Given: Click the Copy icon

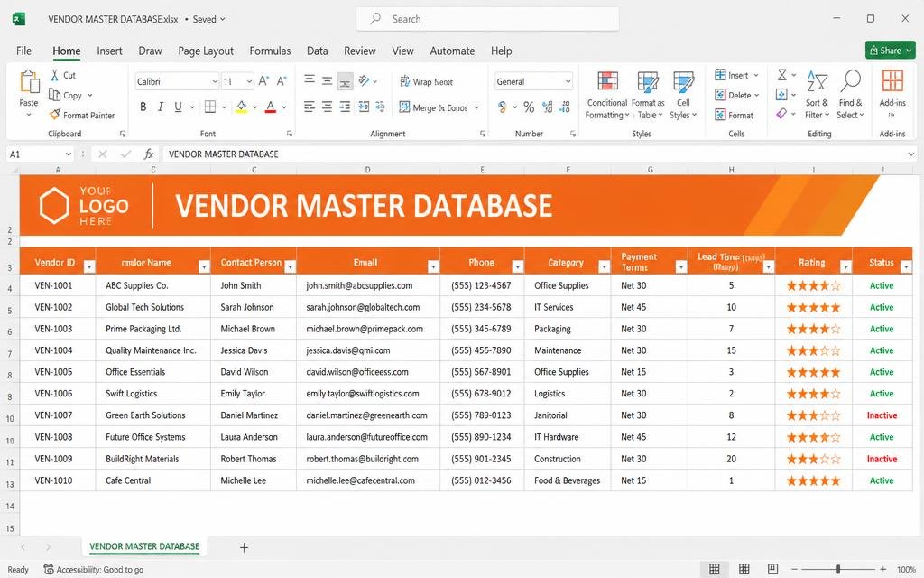Looking at the screenshot, I should point(54,95).
